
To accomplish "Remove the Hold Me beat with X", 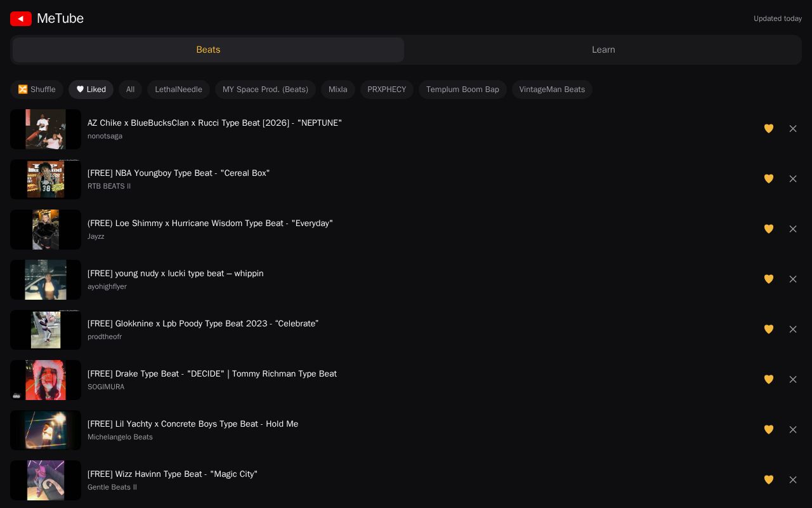I will 793,430.
